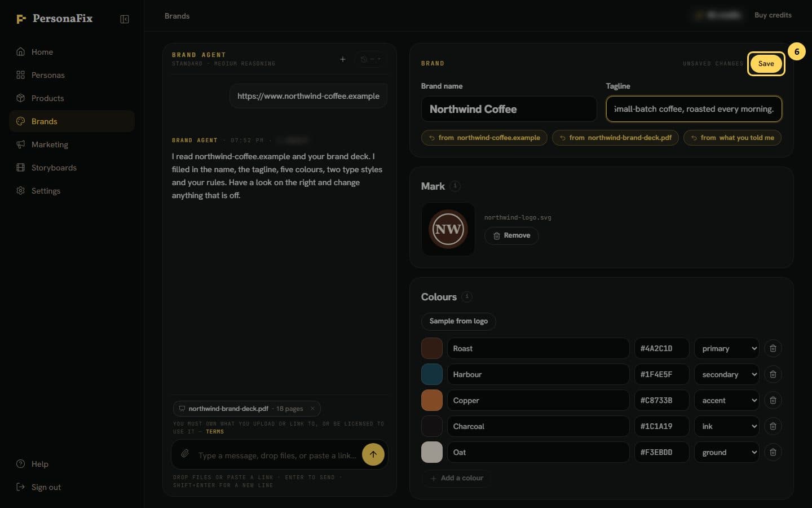Delete the Charcoal colour
Viewport: 812px width, 508px height.
click(773, 426)
